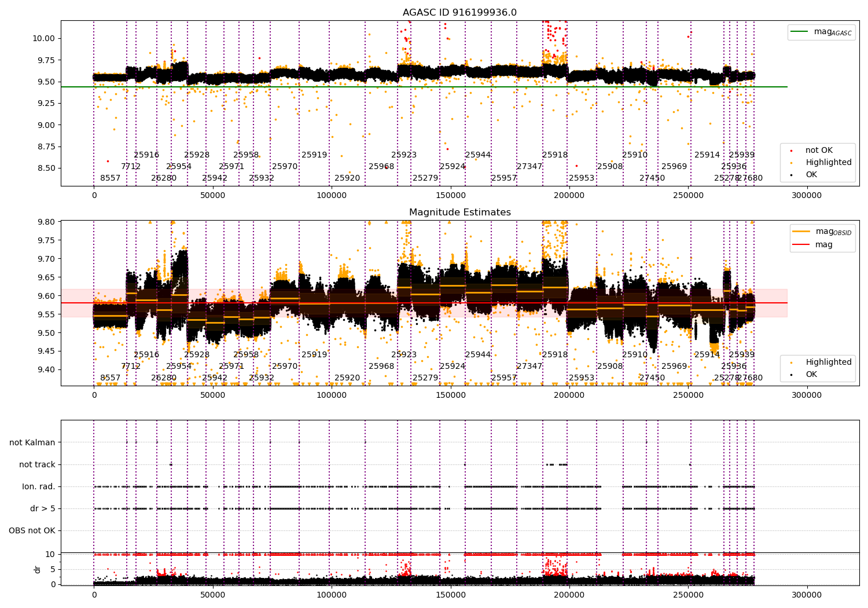Click the red 'mag' legend entry in middle plot

813,244
